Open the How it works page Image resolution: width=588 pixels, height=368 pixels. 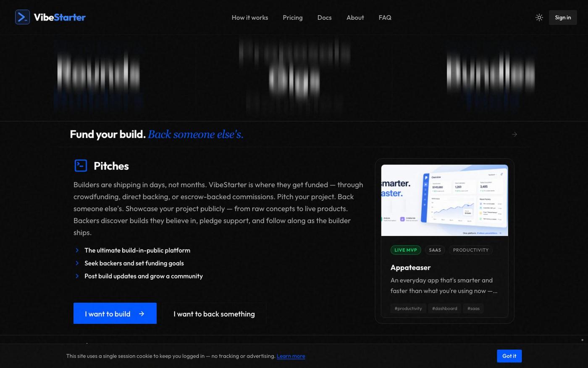click(x=250, y=18)
